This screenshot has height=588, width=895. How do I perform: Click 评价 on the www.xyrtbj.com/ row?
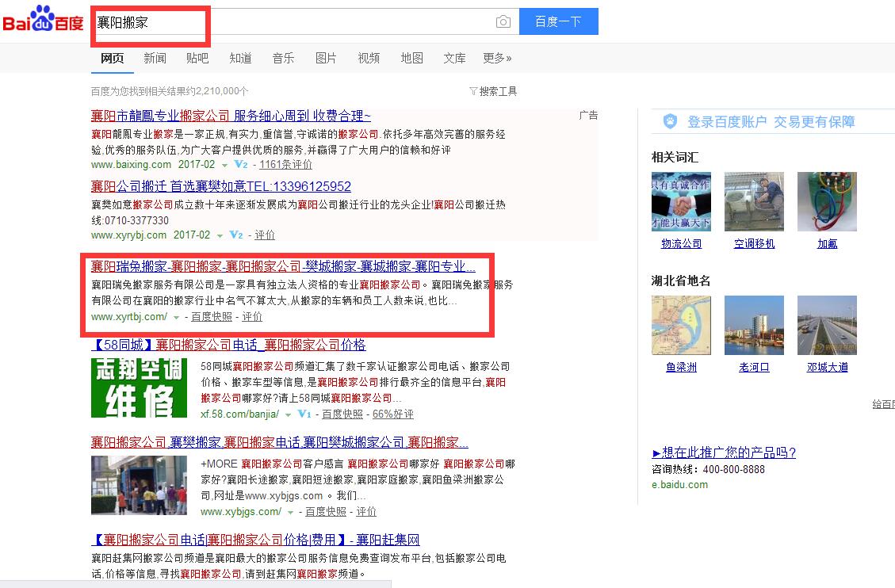252,317
